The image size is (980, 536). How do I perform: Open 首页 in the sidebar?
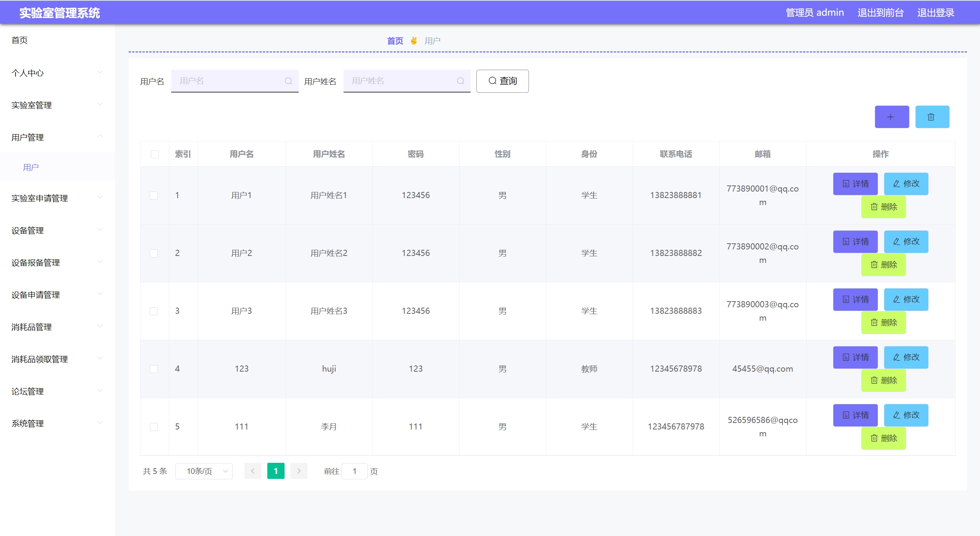[x=20, y=40]
